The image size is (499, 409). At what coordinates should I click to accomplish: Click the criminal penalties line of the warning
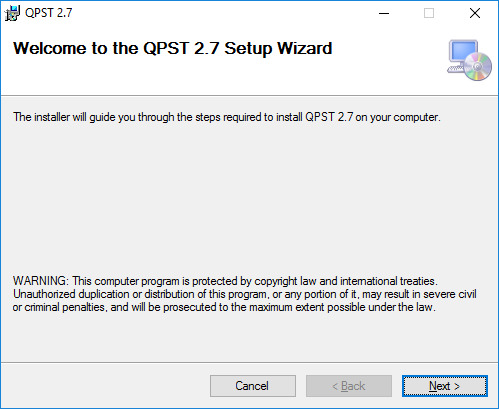click(224, 307)
